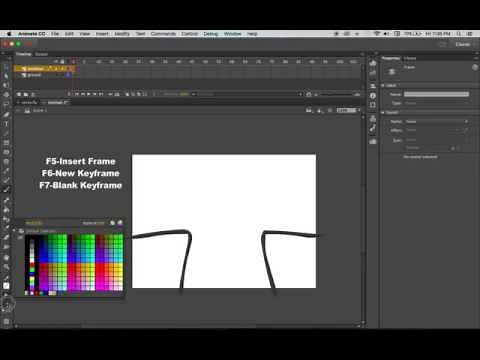
Task: Select the Selection arrow tool
Action: (x=6, y=67)
